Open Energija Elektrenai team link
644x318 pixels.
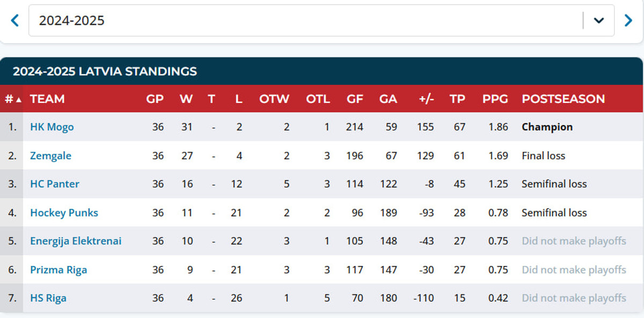pos(76,241)
